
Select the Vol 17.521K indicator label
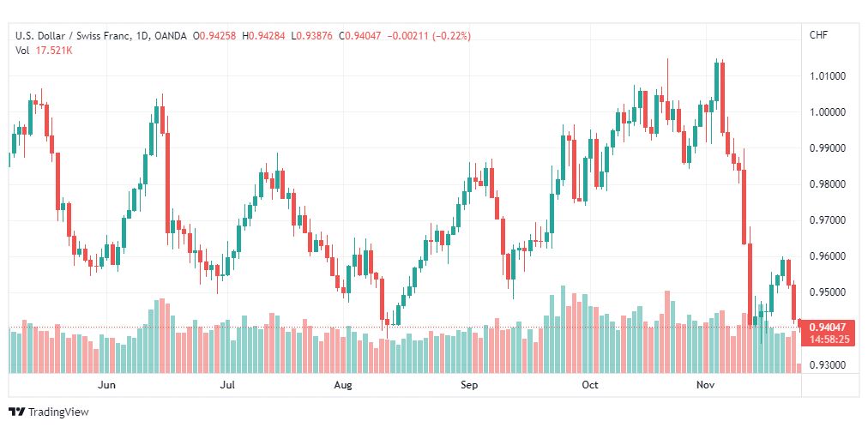point(44,51)
